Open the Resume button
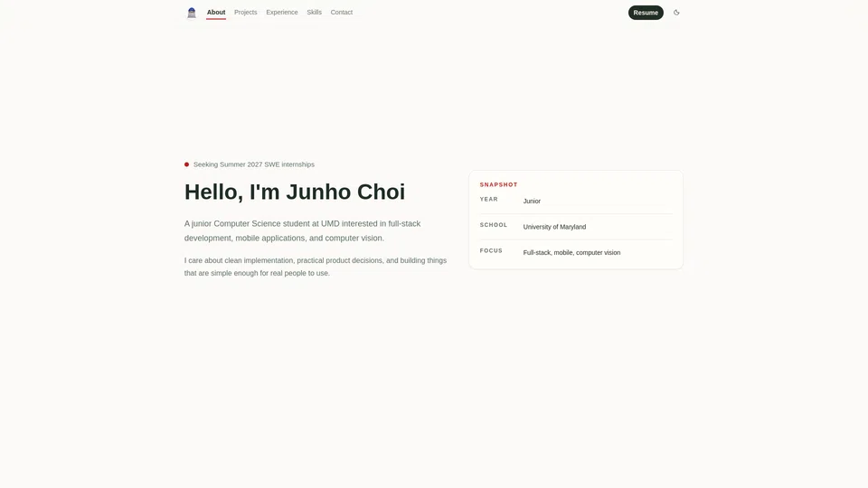Screen dimensions: 868x488 (646, 13)
